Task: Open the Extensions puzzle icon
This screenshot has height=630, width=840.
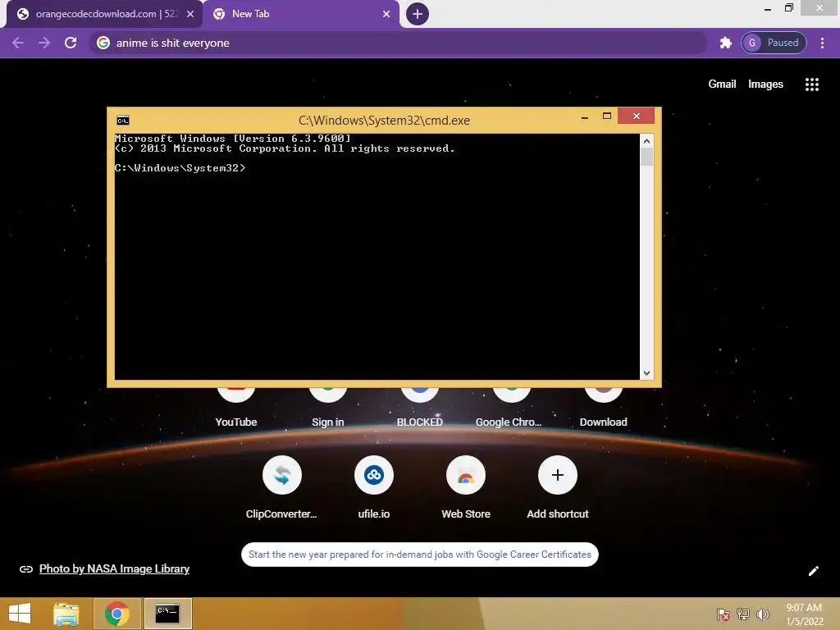Action: click(725, 43)
